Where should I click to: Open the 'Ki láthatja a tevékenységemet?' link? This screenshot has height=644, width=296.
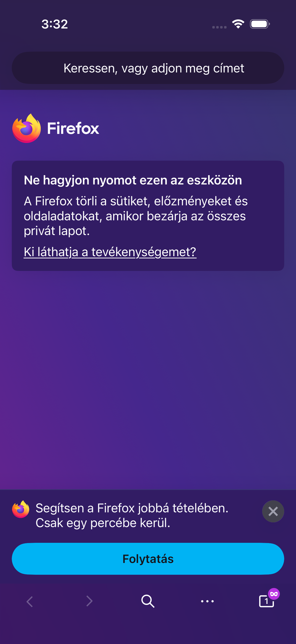coord(110,252)
